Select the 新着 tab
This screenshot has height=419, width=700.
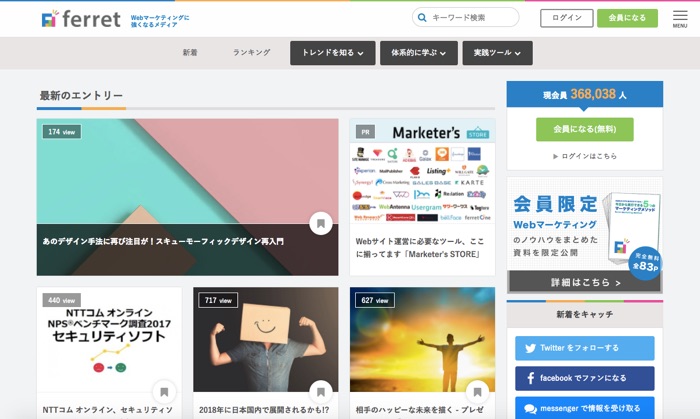pyautogui.click(x=190, y=53)
